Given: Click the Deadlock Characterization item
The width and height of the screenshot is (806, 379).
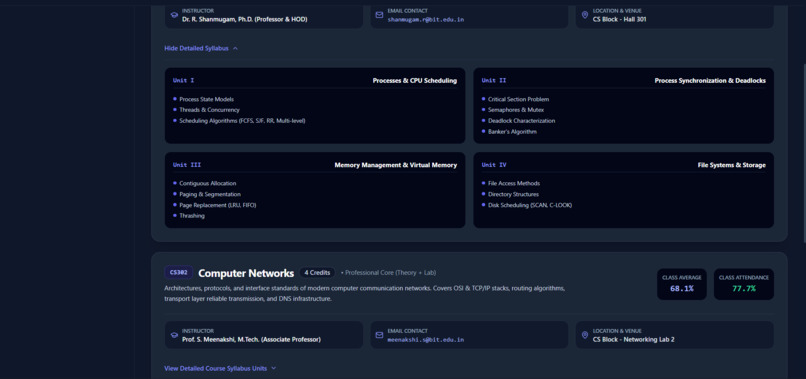Looking at the screenshot, I should tap(522, 121).
